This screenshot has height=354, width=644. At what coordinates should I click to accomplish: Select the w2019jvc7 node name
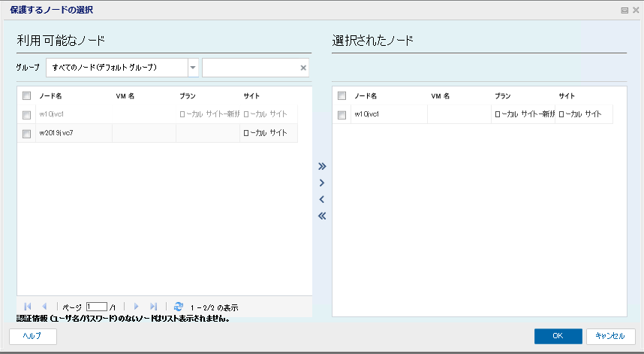click(56, 133)
